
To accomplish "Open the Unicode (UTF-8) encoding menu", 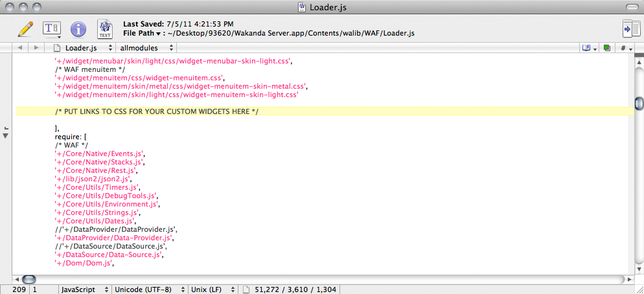I will [148, 289].
